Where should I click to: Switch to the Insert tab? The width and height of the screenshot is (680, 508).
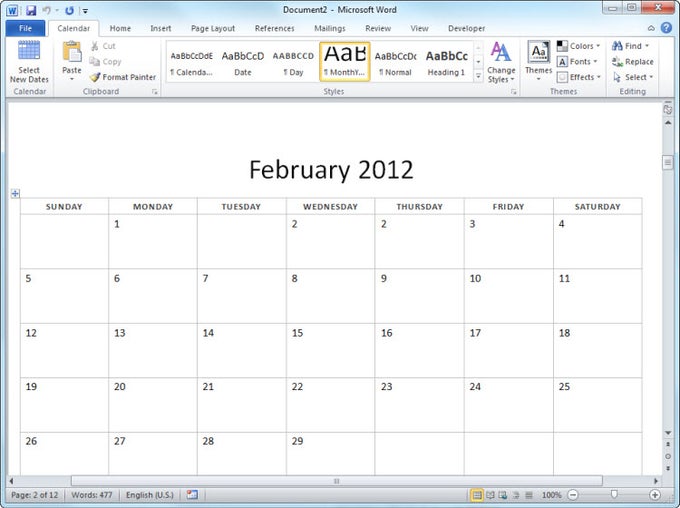pos(160,28)
